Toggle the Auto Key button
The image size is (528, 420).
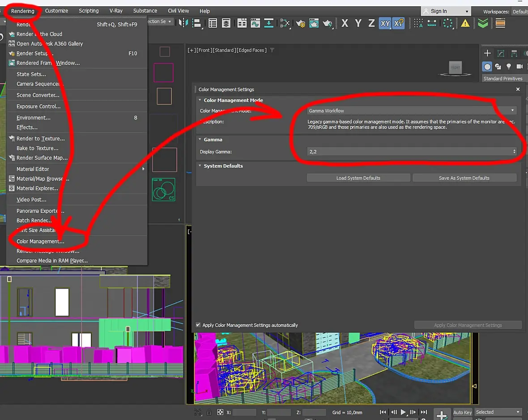pyautogui.click(x=462, y=412)
